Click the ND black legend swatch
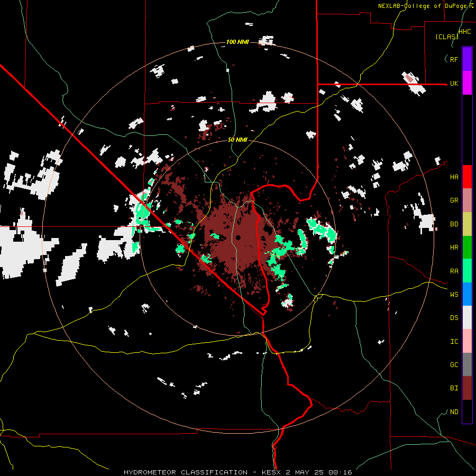476x476 pixels. [x=467, y=411]
